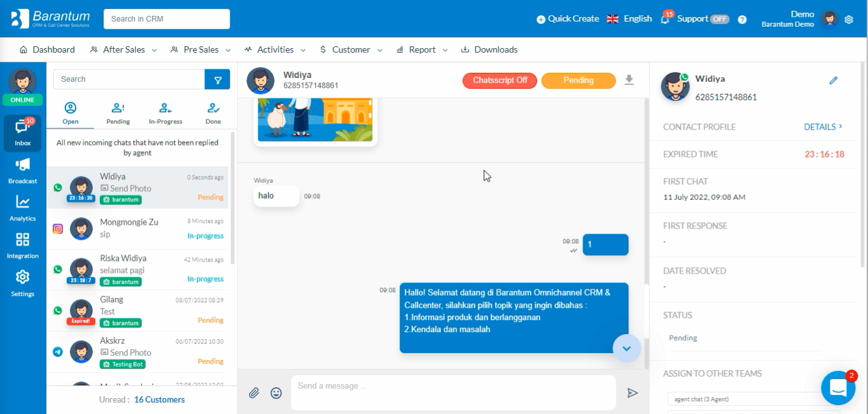Screen dimensions: 868x414
Task: Switch to Done chats tab
Action: tap(214, 114)
